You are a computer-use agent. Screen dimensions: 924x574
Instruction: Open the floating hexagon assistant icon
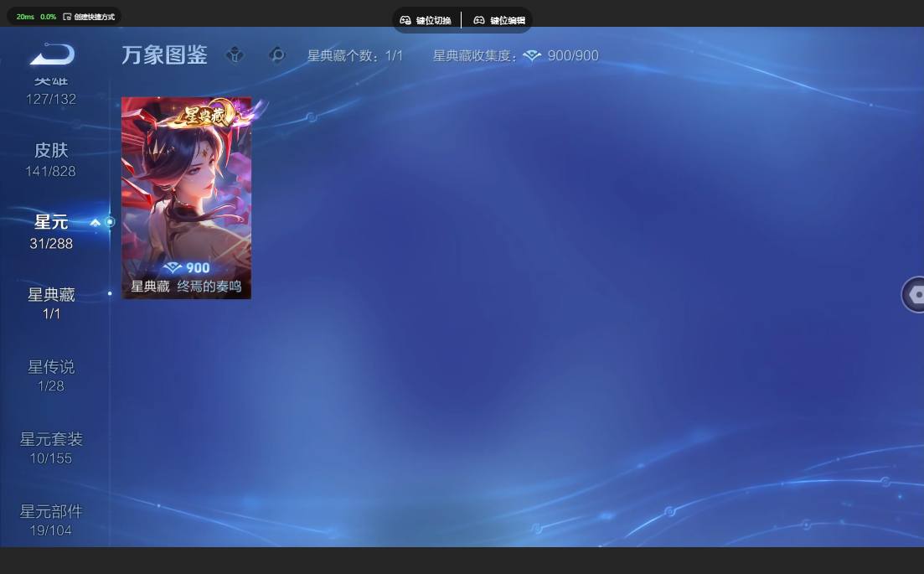click(x=914, y=294)
